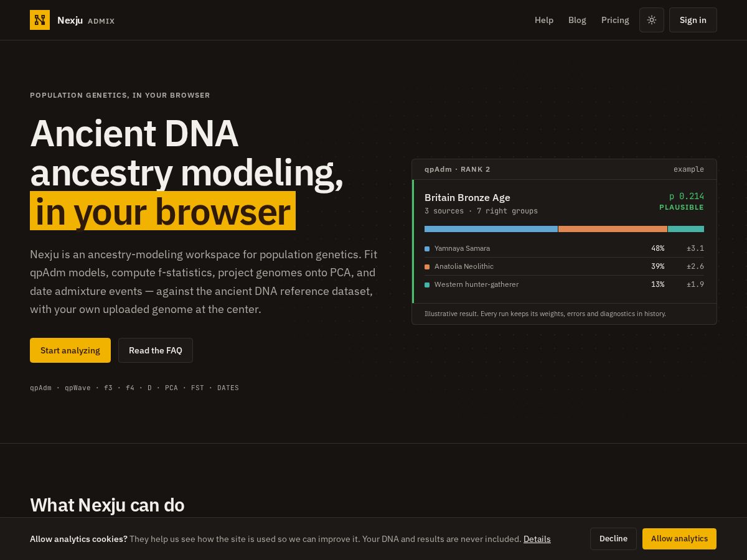This screenshot has width=747, height=560.
Task: Toggle the light/dark theme sun icon
Action: click(x=652, y=20)
